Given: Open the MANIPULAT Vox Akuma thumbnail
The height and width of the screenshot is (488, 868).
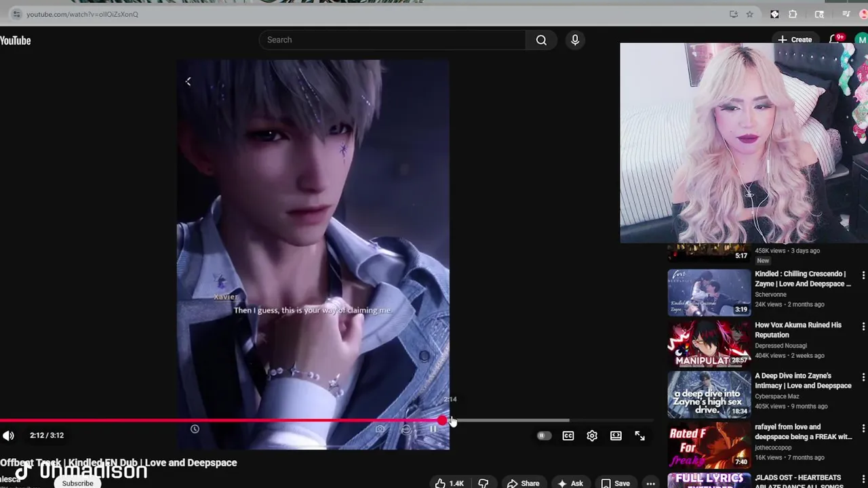Looking at the screenshot, I should (x=709, y=344).
